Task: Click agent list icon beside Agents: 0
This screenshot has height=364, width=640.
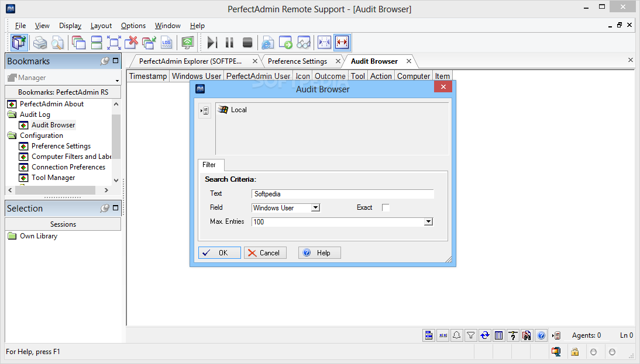Action: pos(556,335)
